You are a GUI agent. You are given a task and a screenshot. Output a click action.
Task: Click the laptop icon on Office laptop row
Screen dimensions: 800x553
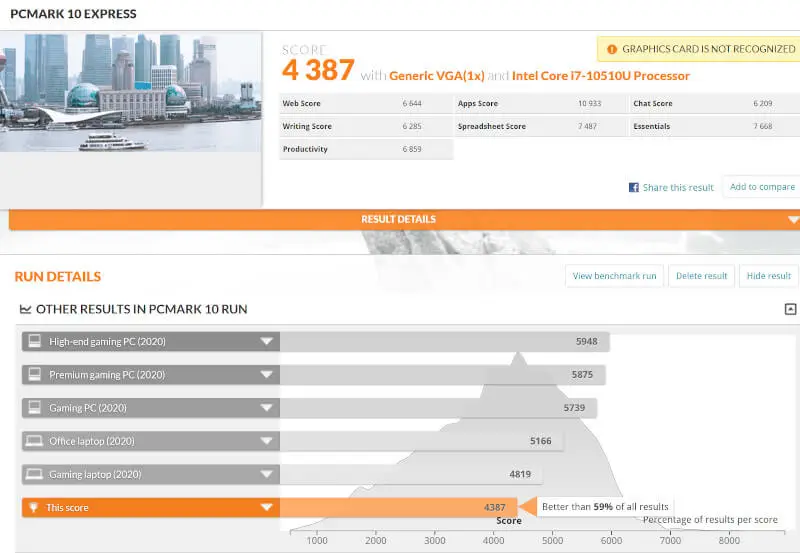pos(34,441)
